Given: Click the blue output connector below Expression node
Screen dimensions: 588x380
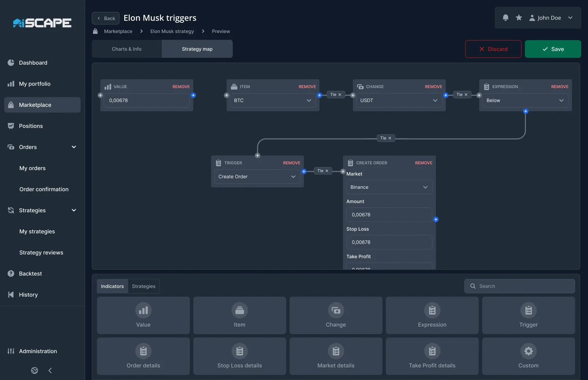Looking at the screenshot, I should tap(526, 111).
